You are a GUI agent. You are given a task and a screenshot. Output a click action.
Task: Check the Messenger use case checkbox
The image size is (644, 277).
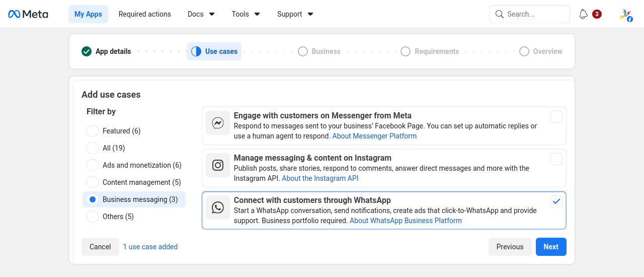[x=556, y=117]
